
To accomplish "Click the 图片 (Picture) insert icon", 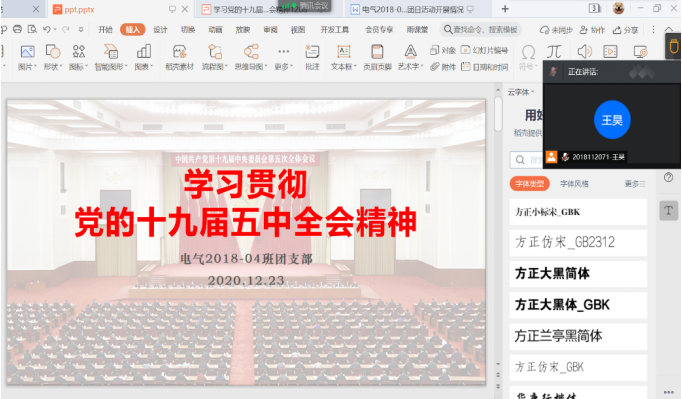I will pyautogui.click(x=27, y=52).
